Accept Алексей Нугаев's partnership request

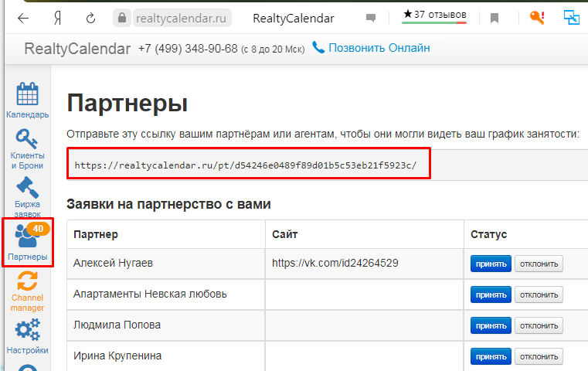(491, 264)
